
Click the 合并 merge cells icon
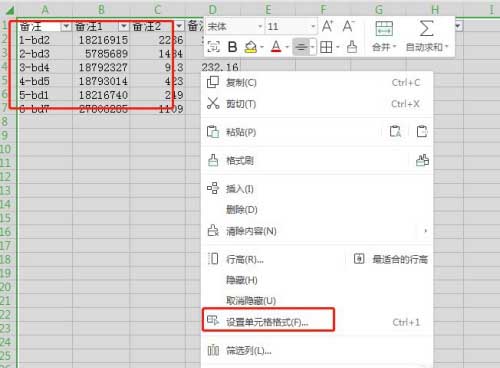click(384, 29)
